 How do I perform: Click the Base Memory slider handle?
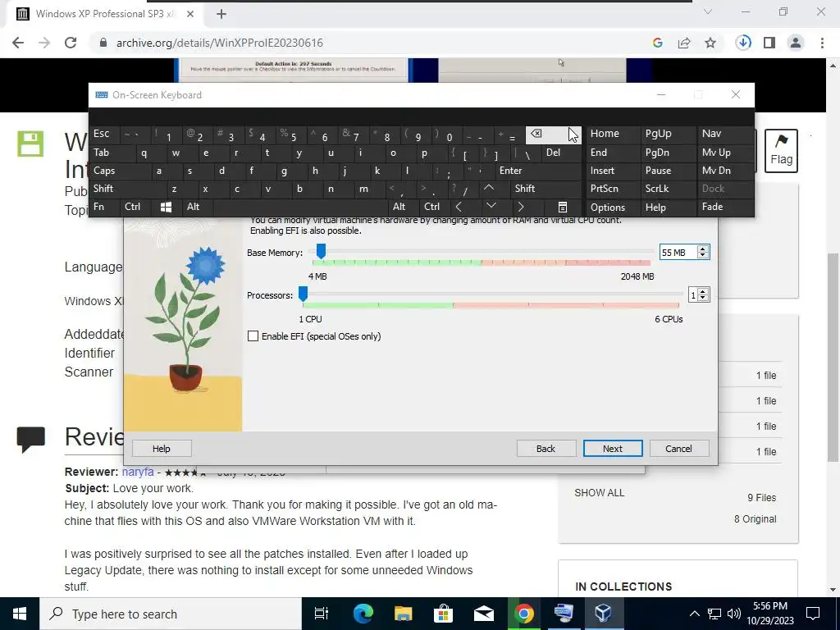[321, 251]
